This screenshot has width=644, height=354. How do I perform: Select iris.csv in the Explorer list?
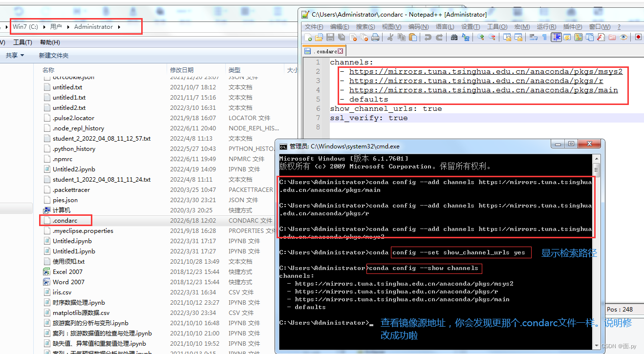[x=62, y=292]
